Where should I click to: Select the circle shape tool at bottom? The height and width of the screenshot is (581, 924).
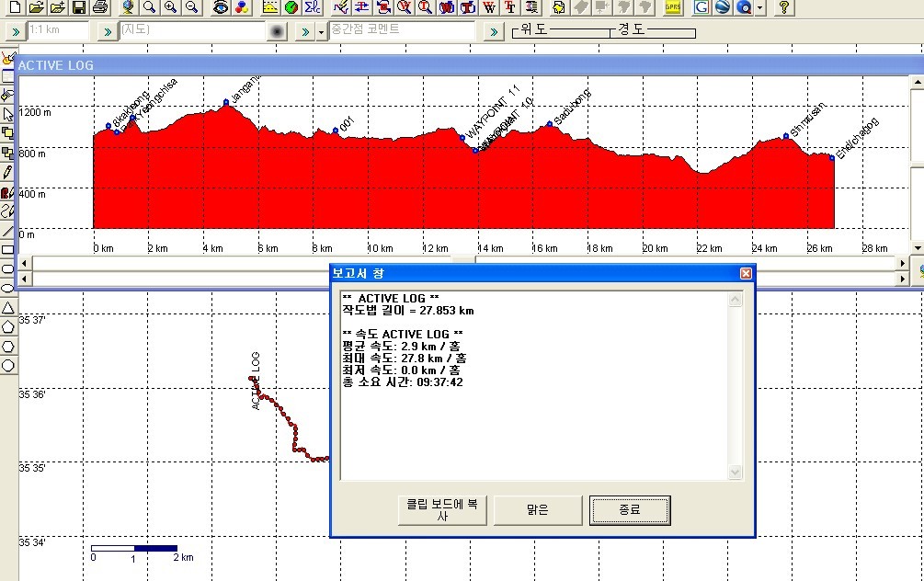(x=7, y=366)
